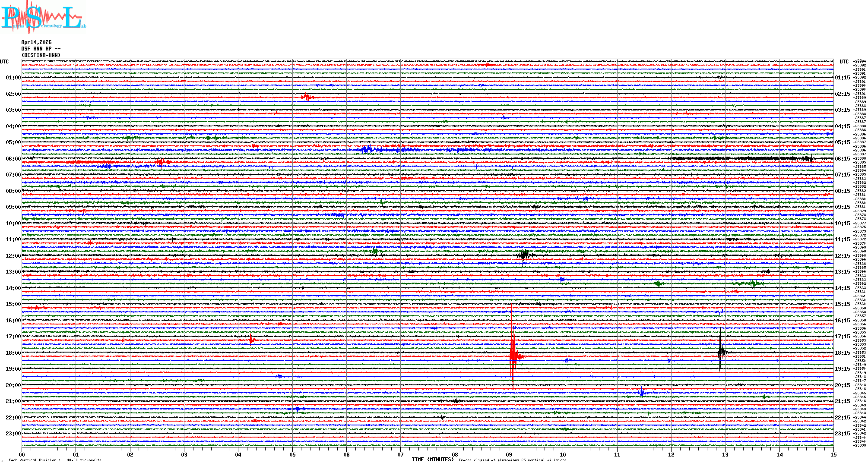The image size is (868, 466).
Task: Click the TIME (MINUTES) axis title
Action: (432, 460)
